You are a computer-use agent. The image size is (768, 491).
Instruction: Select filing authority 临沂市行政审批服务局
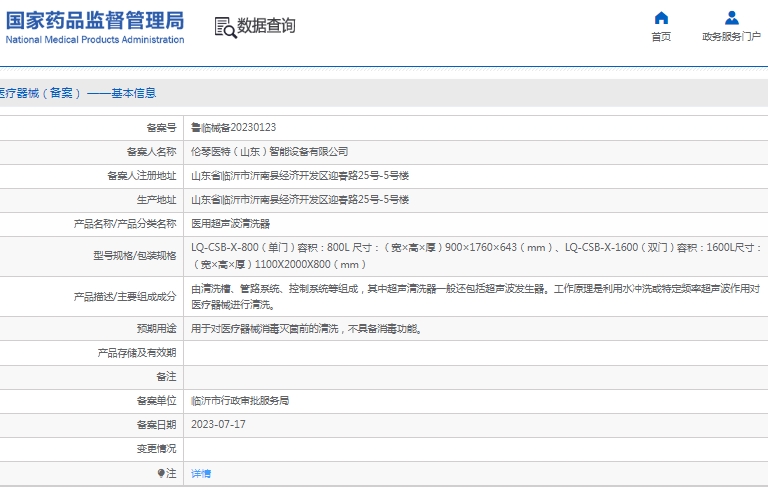pos(240,400)
